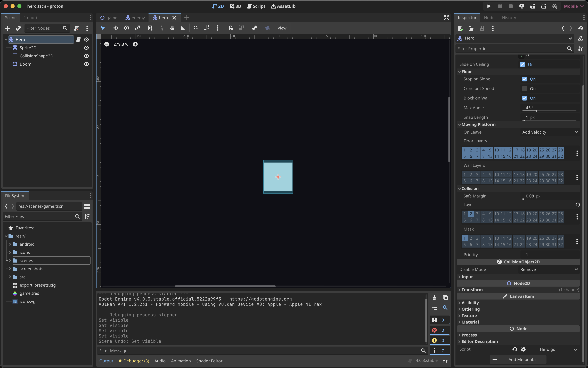Open the Shader Editor bottom panel

[209, 361]
